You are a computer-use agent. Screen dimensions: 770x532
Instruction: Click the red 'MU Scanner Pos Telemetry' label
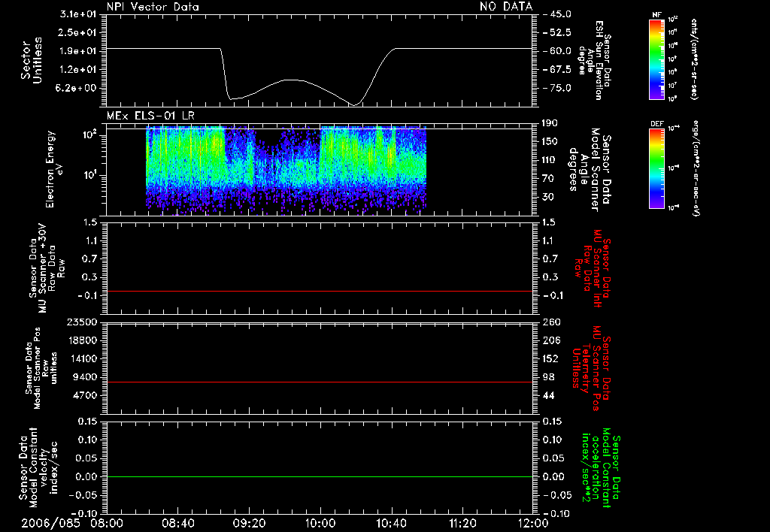coord(591,368)
